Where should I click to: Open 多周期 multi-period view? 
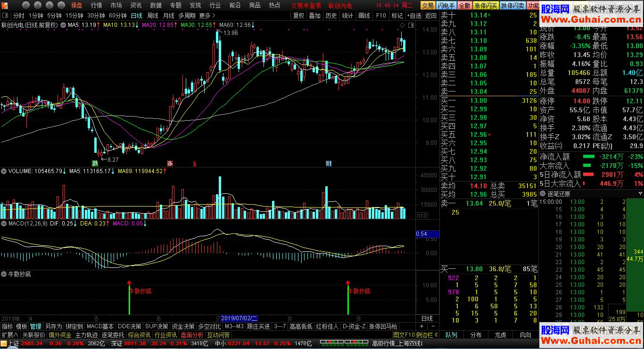[x=187, y=15]
